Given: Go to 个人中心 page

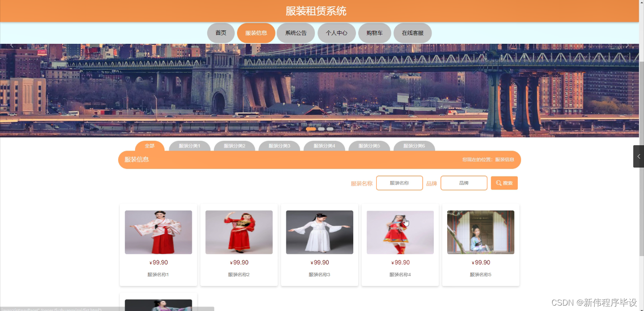Looking at the screenshot, I should (337, 33).
